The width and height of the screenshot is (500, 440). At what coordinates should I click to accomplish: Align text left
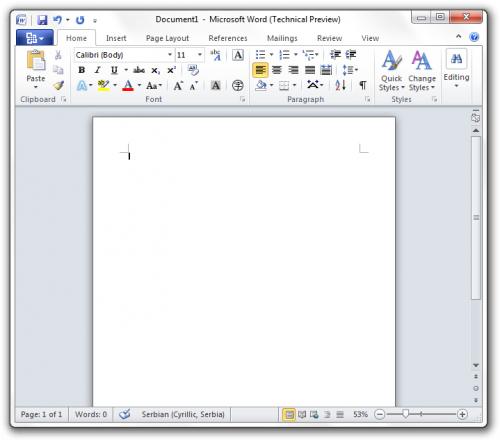(x=260, y=70)
